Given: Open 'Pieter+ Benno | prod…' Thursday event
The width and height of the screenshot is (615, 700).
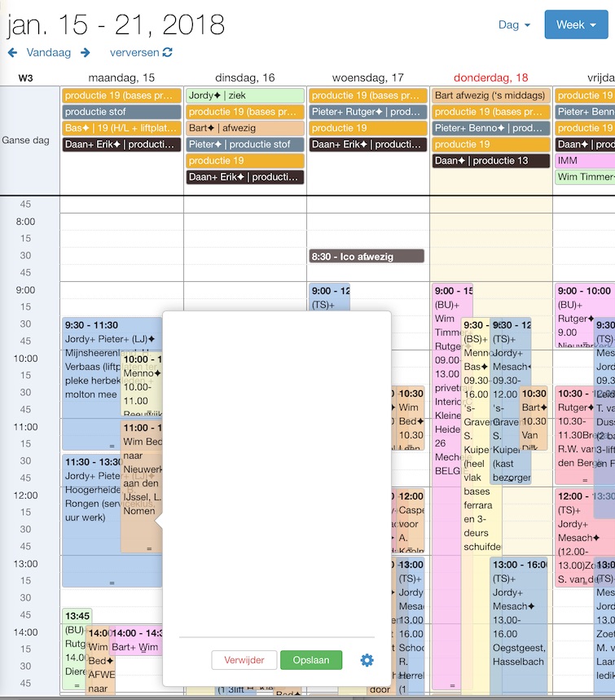Looking at the screenshot, I should (491, 128).
